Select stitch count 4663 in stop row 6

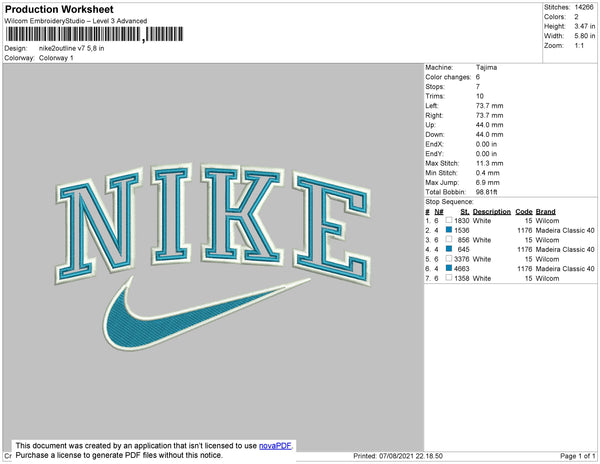tap(461, 269)
